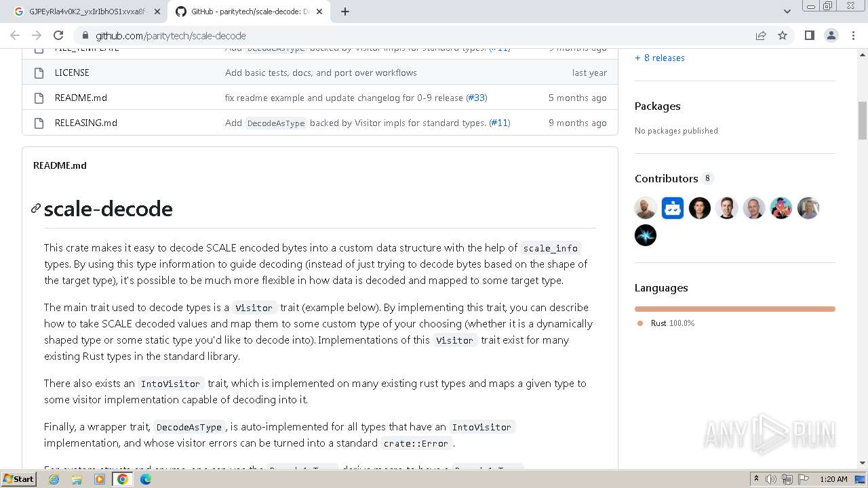Open the blue bot contributor avatar
The width and height of the screenshot is (868, 488).
pyautogui.click(x=673, y=208)
